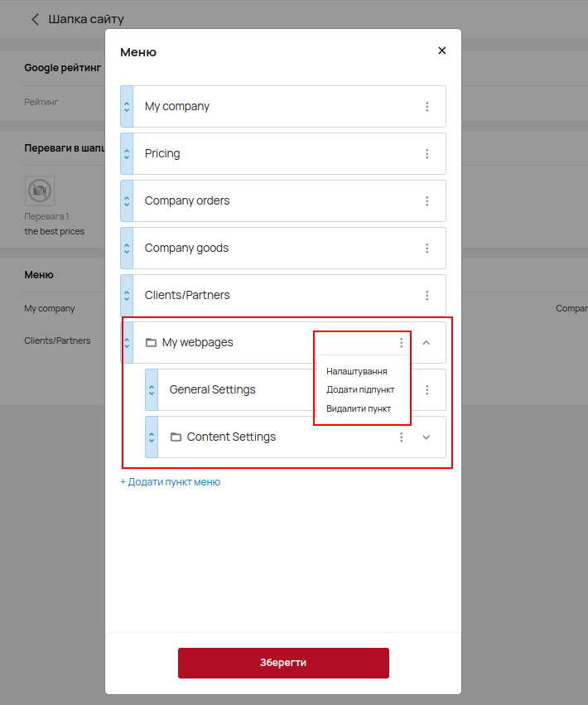
Task: Go back using the Шапка сайту arrow
Action: click(x=35, y=19)
